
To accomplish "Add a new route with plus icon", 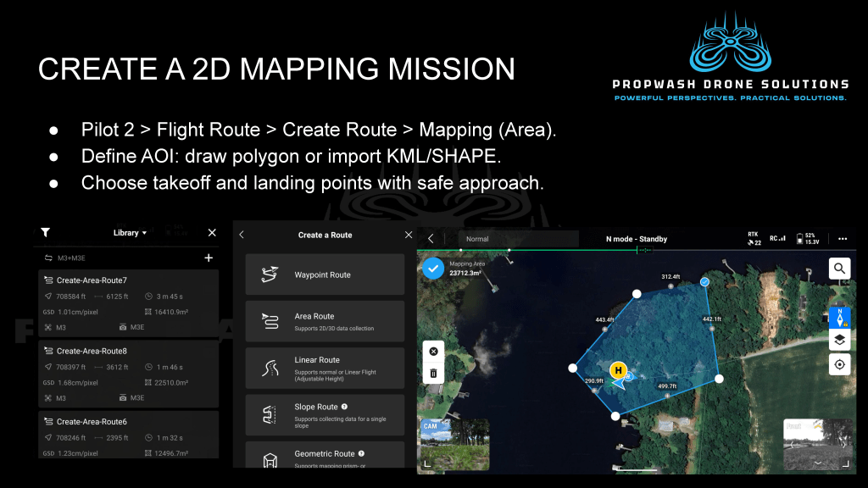I will [x=209, y=258].
